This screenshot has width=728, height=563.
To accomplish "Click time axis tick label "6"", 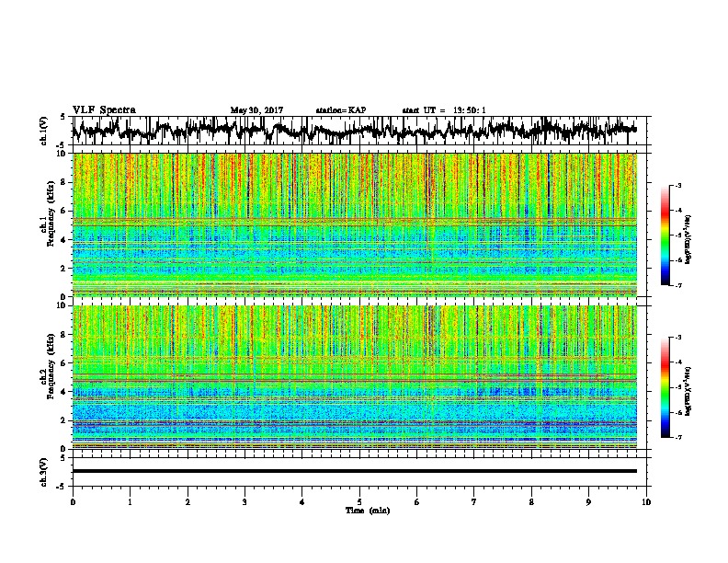I will coord(417,502).
